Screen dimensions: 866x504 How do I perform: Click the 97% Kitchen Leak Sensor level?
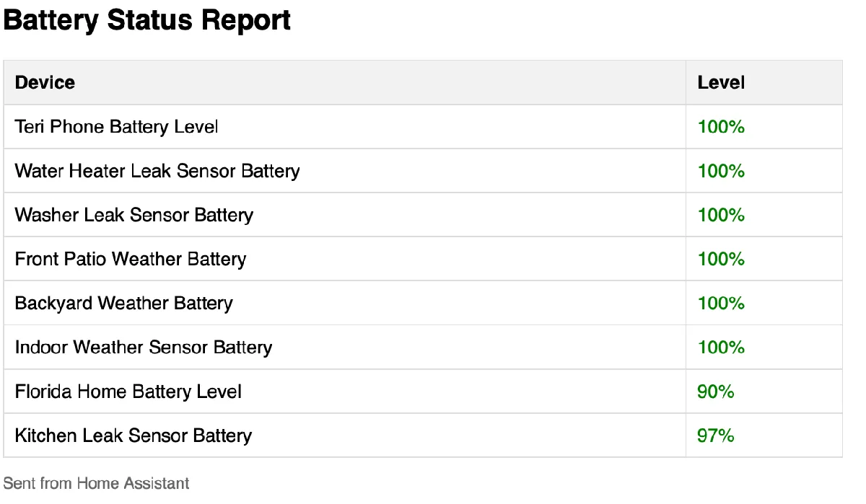click(715, 436)
